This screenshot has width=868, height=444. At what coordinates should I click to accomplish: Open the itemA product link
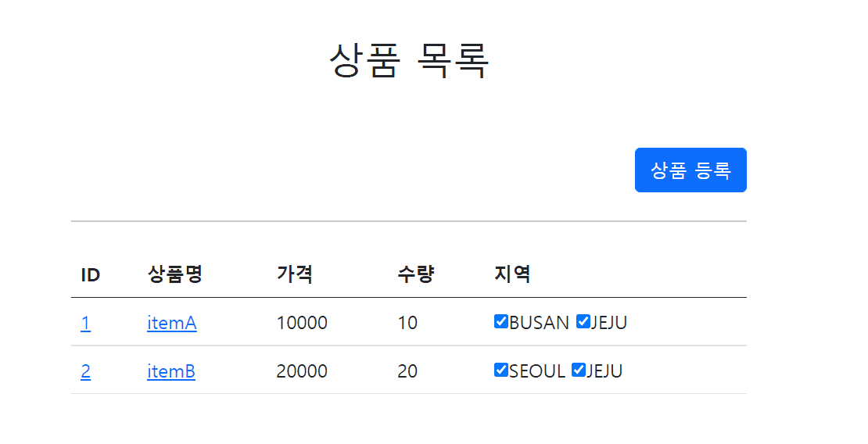171,323
